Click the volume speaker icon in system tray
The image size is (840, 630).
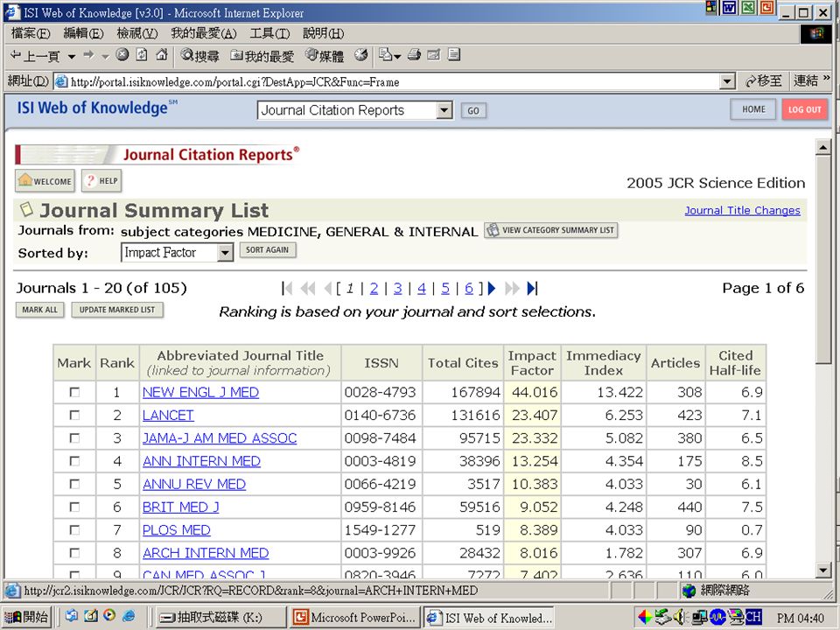coord(681,617)
